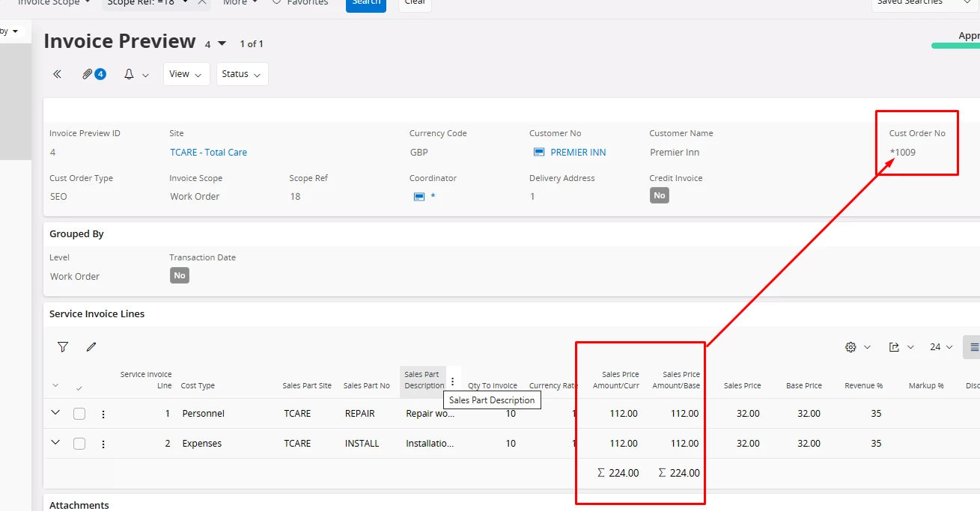Click the pencil edit icon

pyautogui.click(x=91, y=347)
